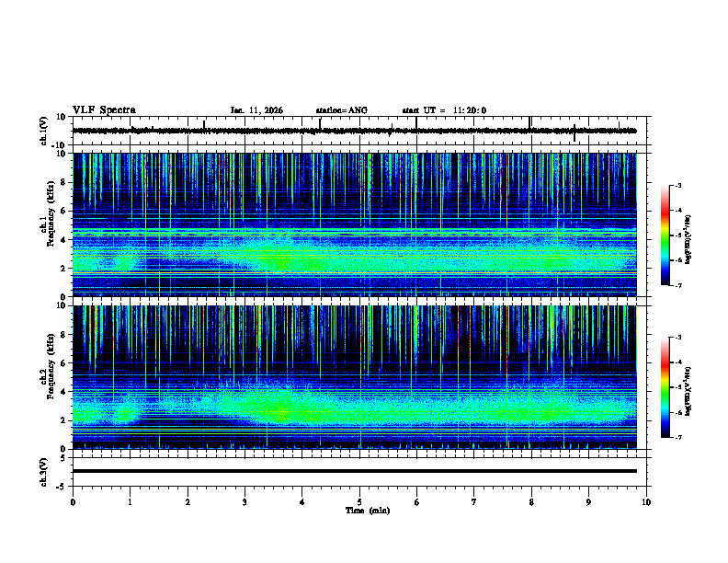
Task: Select the date text "Jan. 11, 2026"
Action: coord(256,110)
